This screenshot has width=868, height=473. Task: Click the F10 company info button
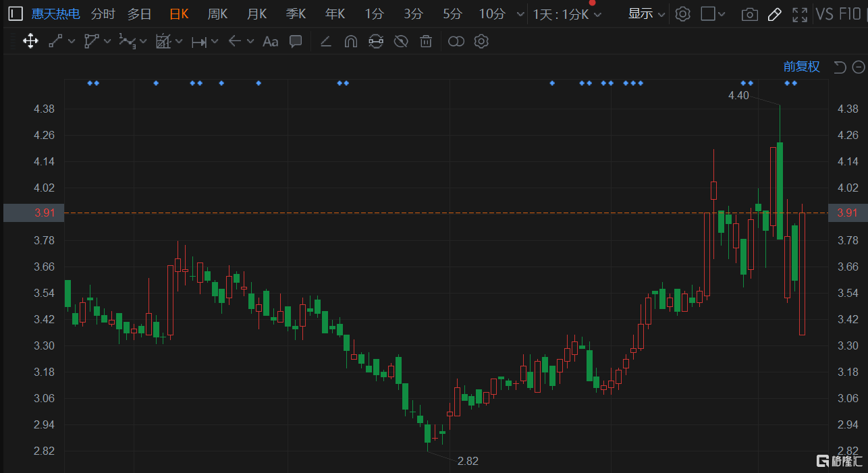850,14
